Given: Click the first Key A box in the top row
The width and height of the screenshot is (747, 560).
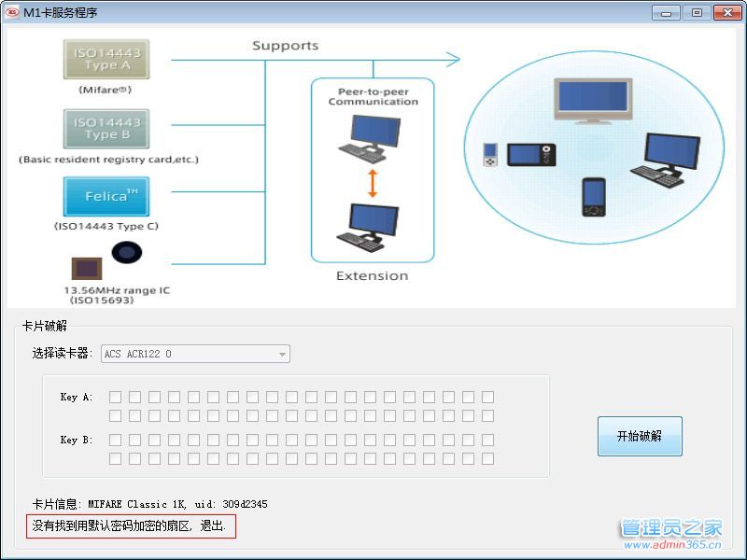Looking at the screenshot, I should tap(115, 397).
